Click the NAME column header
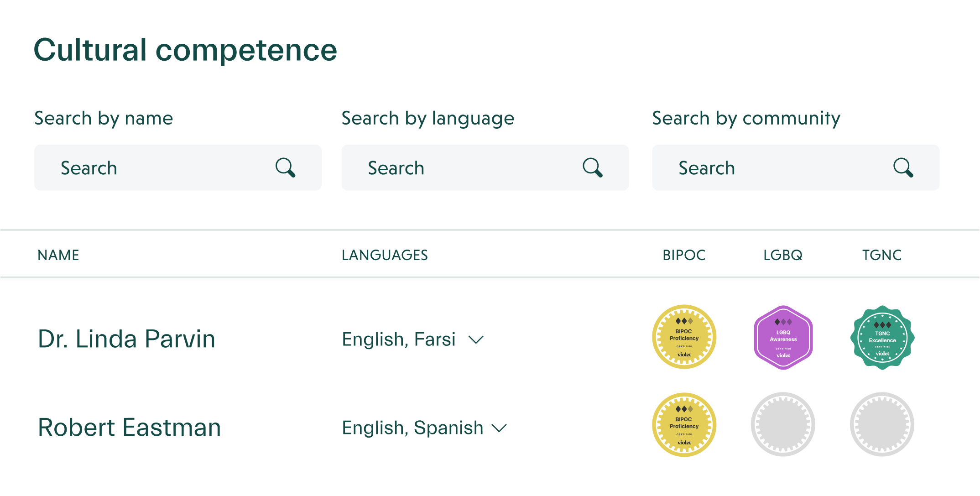The width and height of the screenshot is (980, 496). click(58, 255)
